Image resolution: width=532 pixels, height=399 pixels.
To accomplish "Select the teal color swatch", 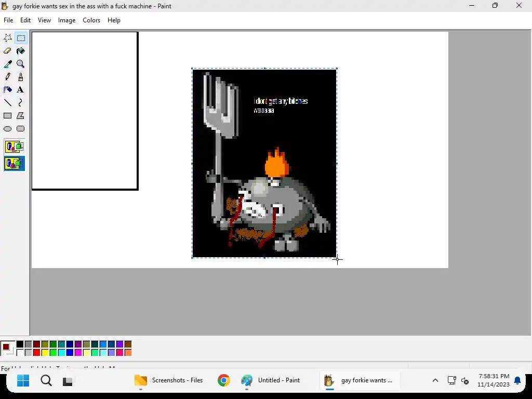I will click(x=62, y=344).
